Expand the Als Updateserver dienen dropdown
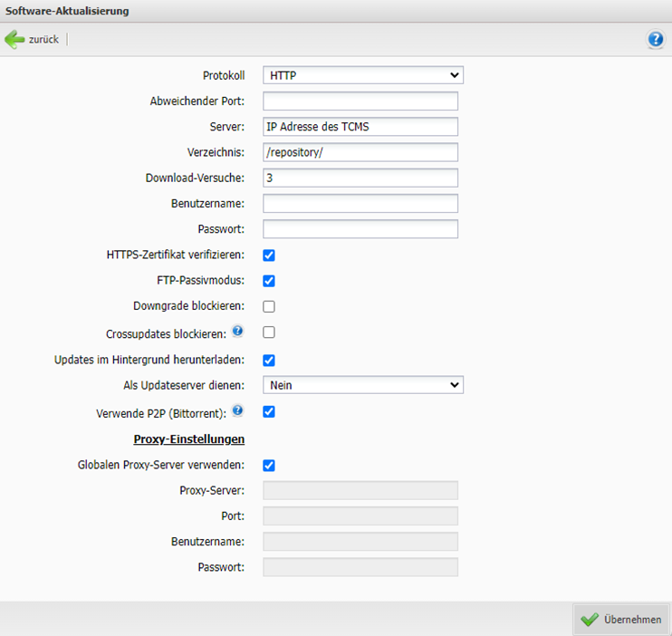Image resolution: width=672 pixels, height=636 pixels. (x=362, y=385)
